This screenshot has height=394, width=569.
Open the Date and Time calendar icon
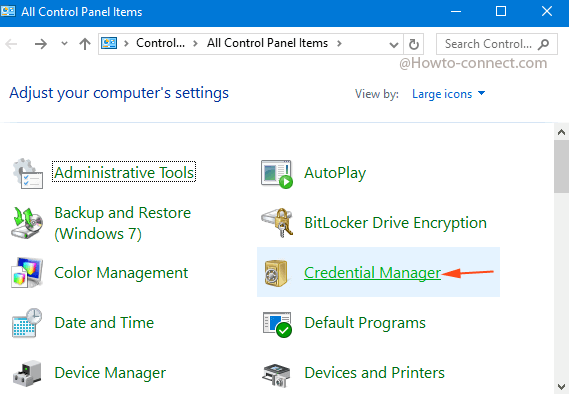coord(27,323)
